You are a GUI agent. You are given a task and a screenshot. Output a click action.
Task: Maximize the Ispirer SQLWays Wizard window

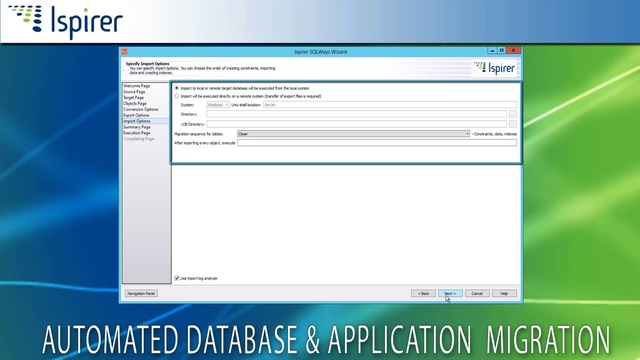pyautogui.click(x=502, y=50)
